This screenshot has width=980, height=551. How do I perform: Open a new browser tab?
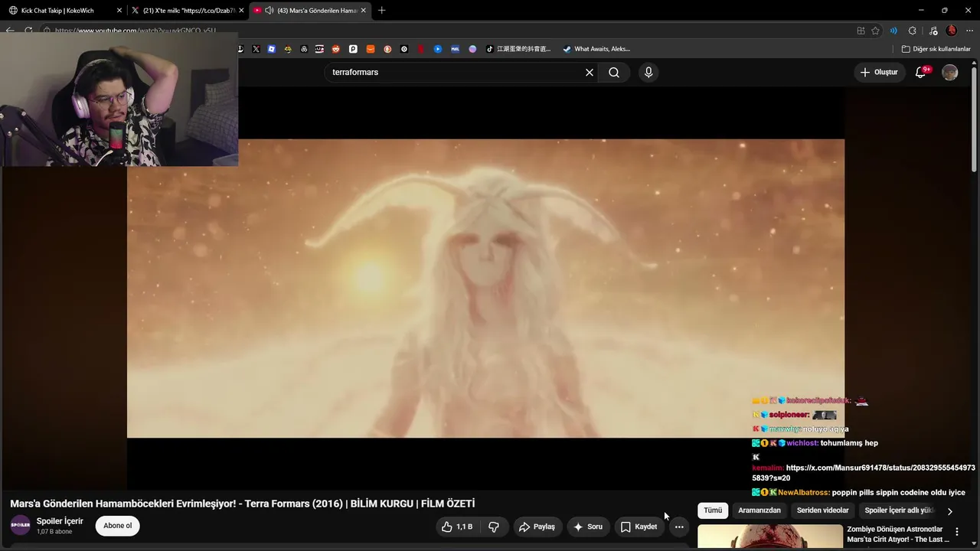pos(382,11)
